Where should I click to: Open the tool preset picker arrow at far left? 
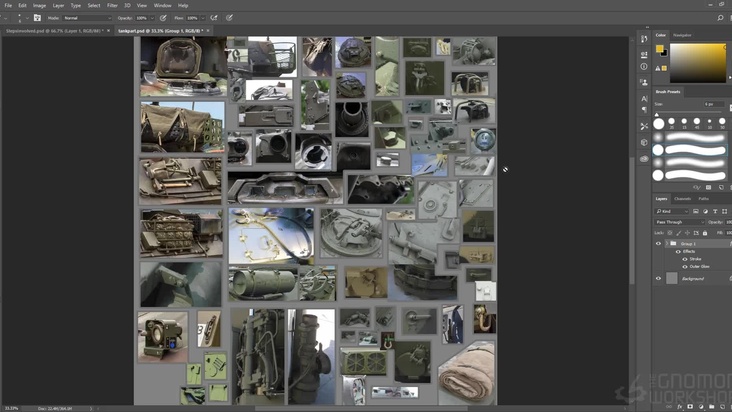tap(6, 18)
